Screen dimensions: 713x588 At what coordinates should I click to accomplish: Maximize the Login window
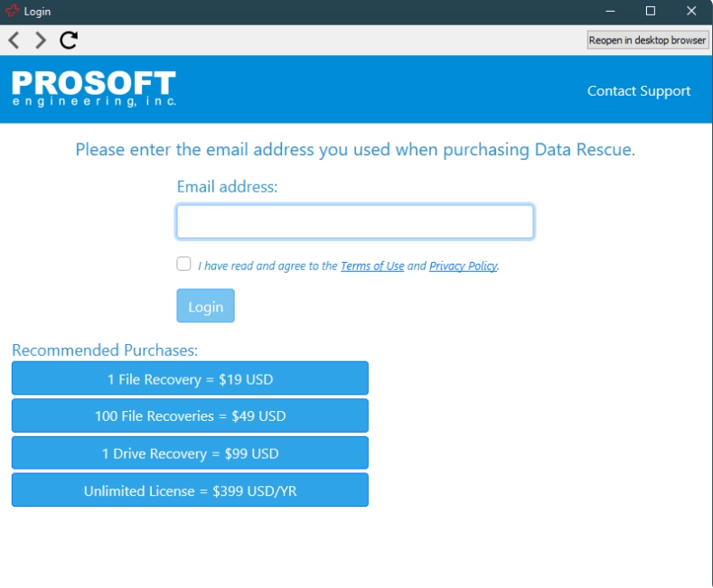(x=651, y=11)
